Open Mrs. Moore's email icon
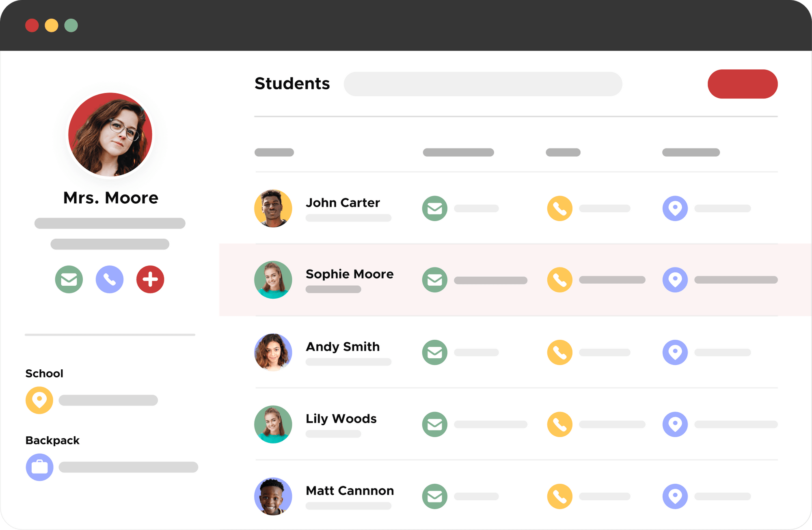 coord(69,279)
